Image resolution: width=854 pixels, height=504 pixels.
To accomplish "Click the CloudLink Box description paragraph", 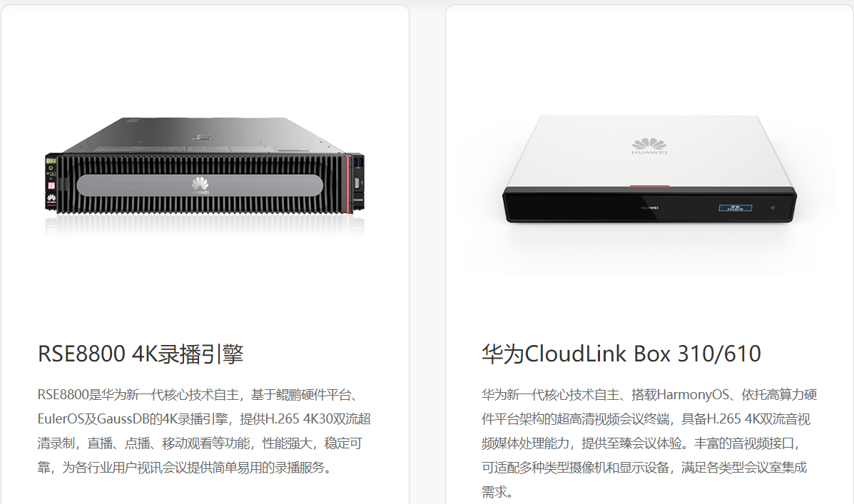I will 649,443.
